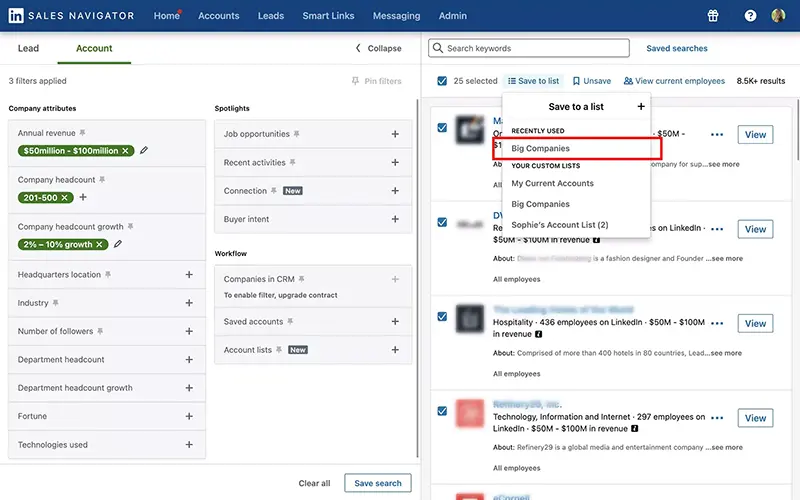This screenshot has height=500, width=800.
Task: Open Messaging in top navigation
Action: click(396, 16)
